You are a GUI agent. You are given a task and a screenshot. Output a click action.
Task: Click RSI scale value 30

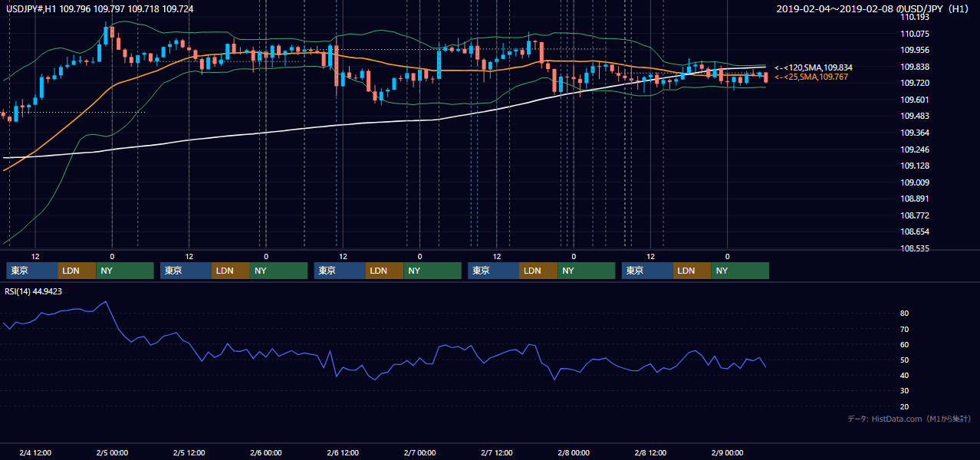click(x=905, y=391)
